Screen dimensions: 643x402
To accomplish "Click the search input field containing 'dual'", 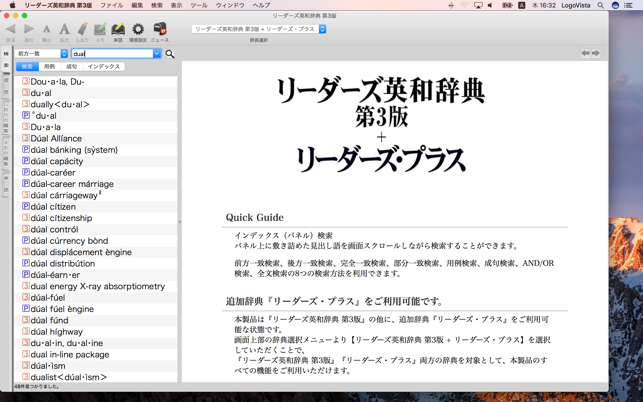I will click(x=110, y=54).
